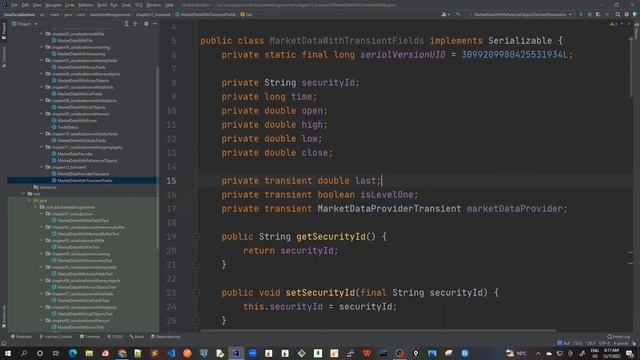Viewport: 640px width, 360px height.
Task: Click the vertical Project sidebar tab
Action: coord(4,31)
